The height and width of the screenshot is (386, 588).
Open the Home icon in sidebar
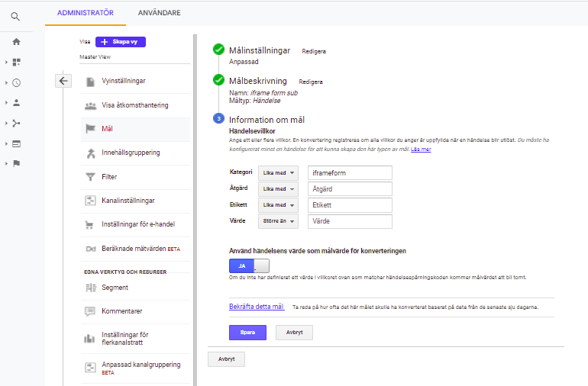pos(16,42)
